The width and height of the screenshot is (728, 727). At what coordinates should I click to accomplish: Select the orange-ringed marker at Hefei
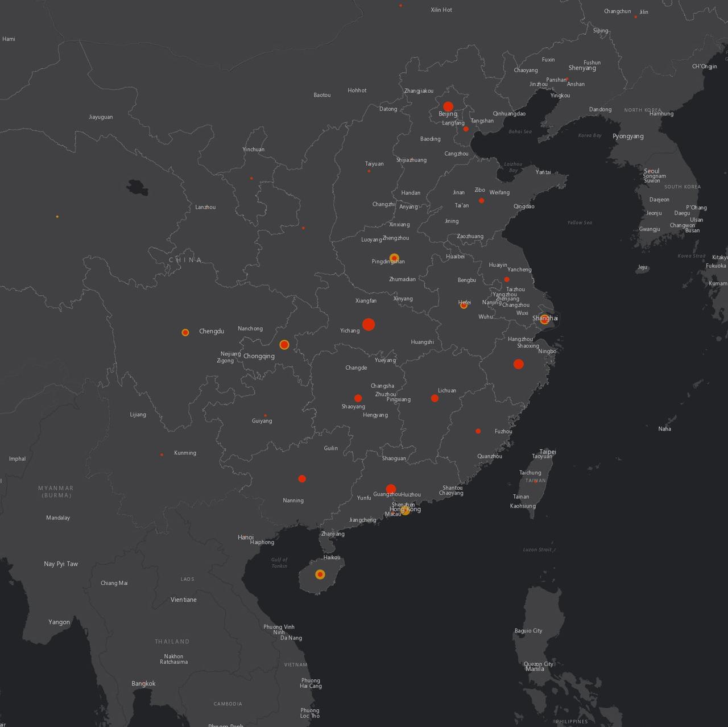click(x=464, y=305)
